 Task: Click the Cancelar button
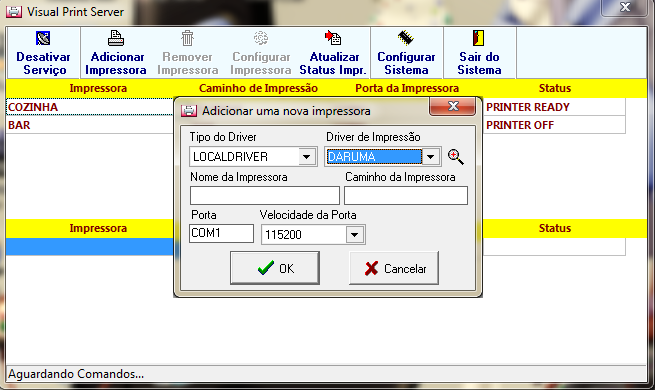pos(394,268)
